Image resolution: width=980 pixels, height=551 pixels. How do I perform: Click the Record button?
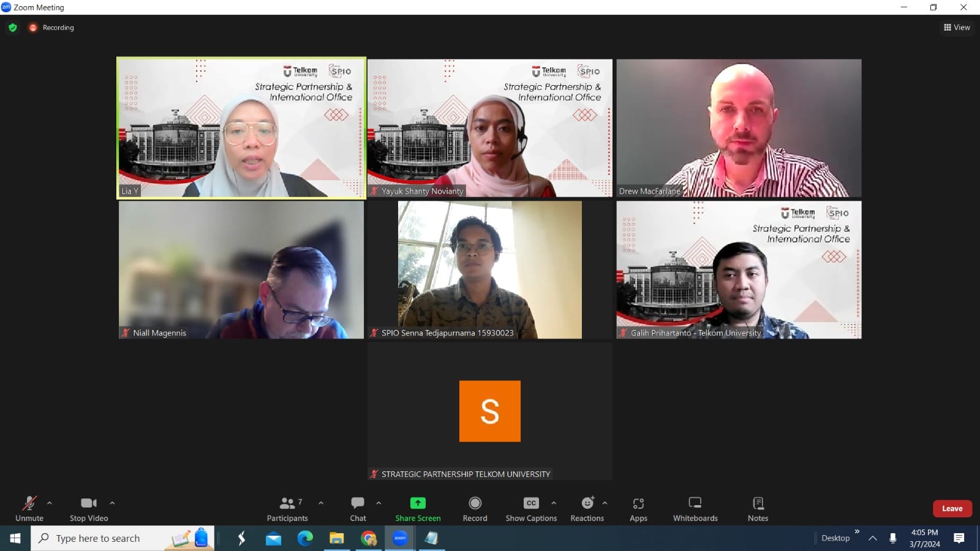(x=475, y=509)
